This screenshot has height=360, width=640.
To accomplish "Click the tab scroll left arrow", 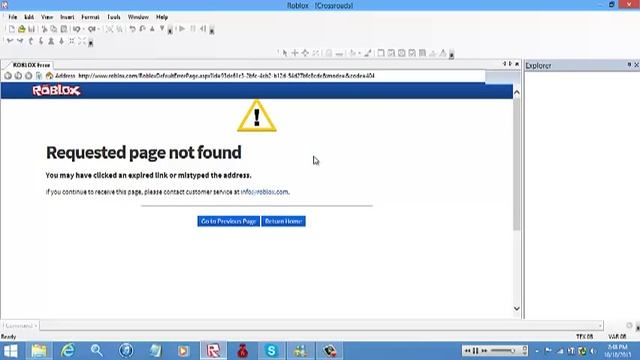I will point(504,64).
